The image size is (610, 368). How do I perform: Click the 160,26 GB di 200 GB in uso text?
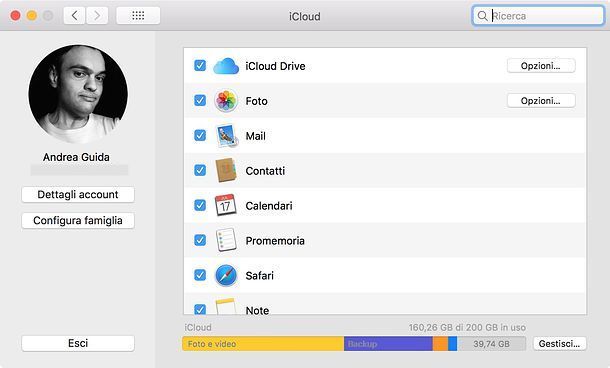pyautogui.click(x=467, y=328)
